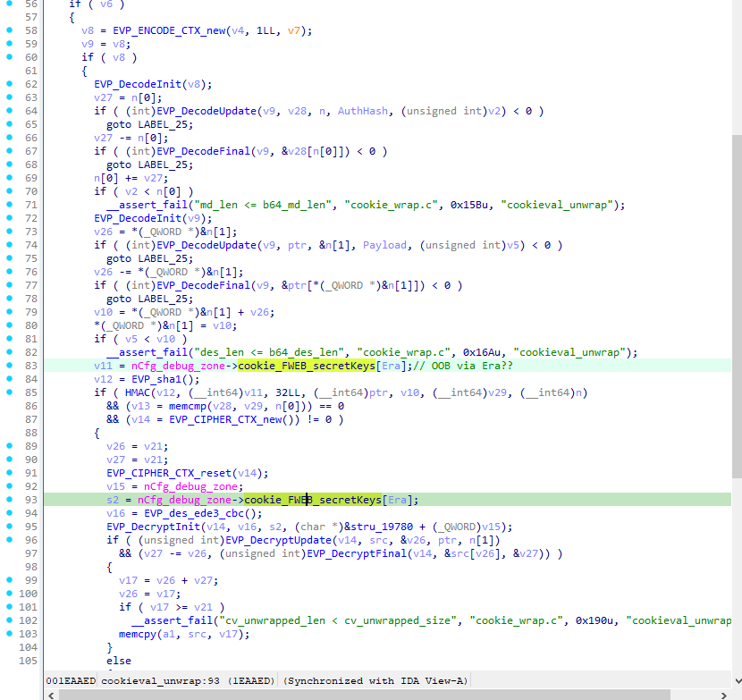
Task: Click the breakpoint marker beside line 96
Action: [9, 540]
